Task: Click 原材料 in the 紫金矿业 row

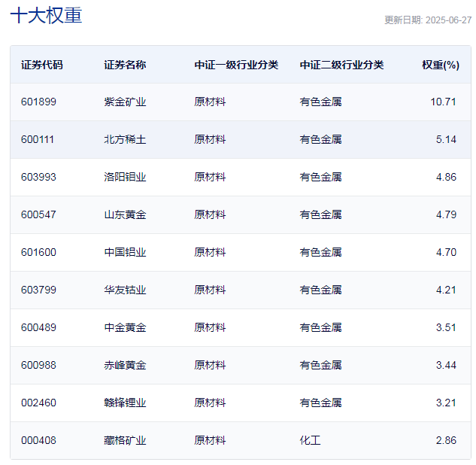Action: (210, 102)
